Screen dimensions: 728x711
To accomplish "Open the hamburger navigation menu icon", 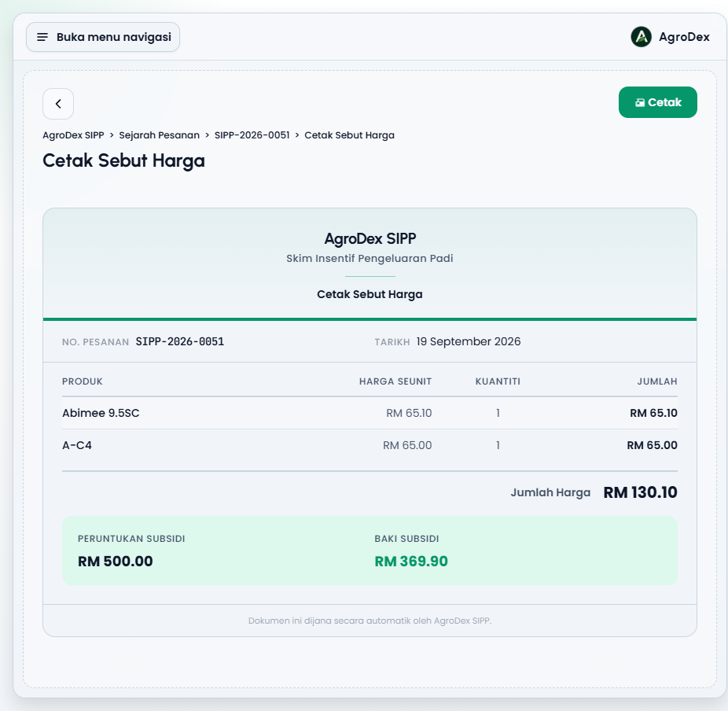I will tap(42, 37).
